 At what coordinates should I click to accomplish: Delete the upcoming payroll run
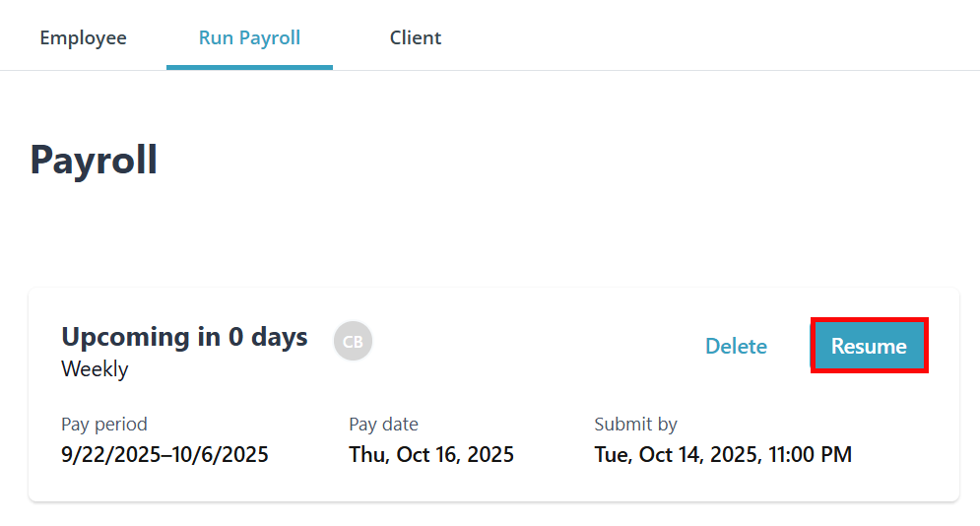click(x=736, y=346)
